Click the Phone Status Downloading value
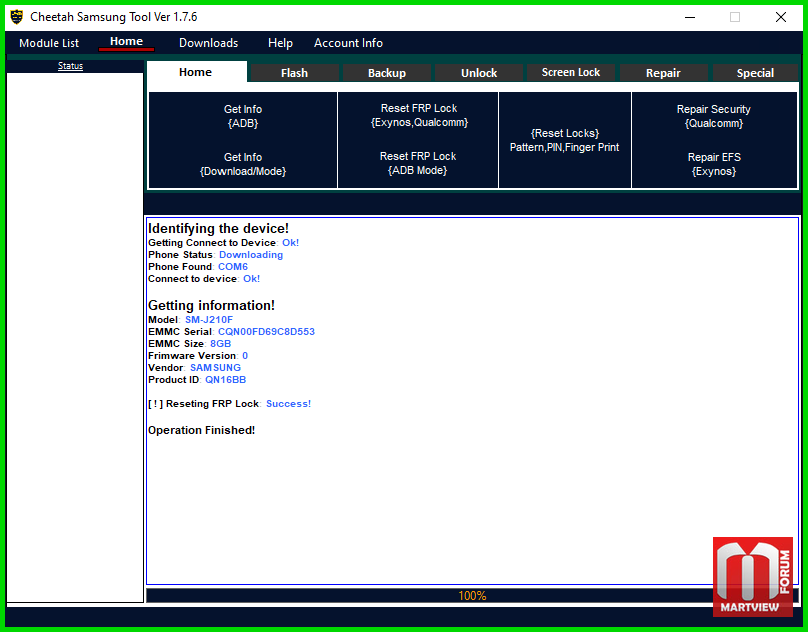Screen dimensions: 808x632 click(251, 255)
